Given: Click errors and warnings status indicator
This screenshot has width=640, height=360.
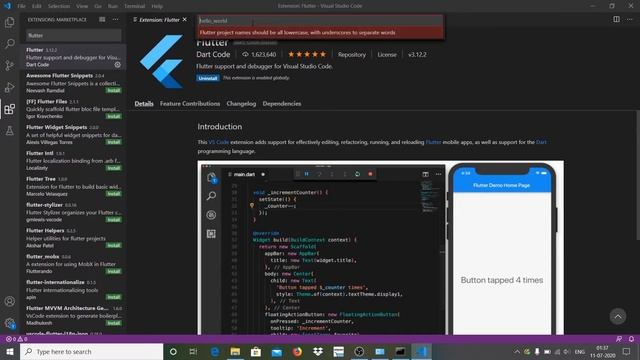Looking at the screenshot, I should [x=16, y=339].
